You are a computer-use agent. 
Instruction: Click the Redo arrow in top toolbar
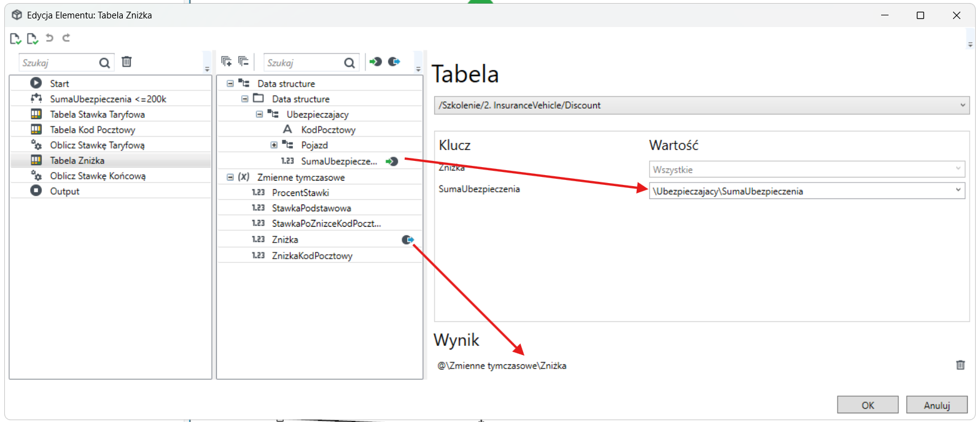[x=66, y=38]
